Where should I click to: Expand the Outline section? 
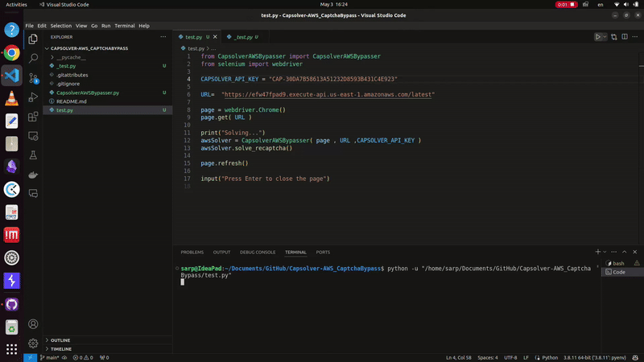pos(60,339)
